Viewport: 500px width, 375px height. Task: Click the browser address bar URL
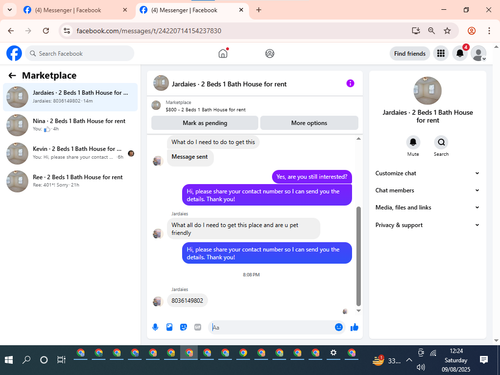(x=149, y=31)
